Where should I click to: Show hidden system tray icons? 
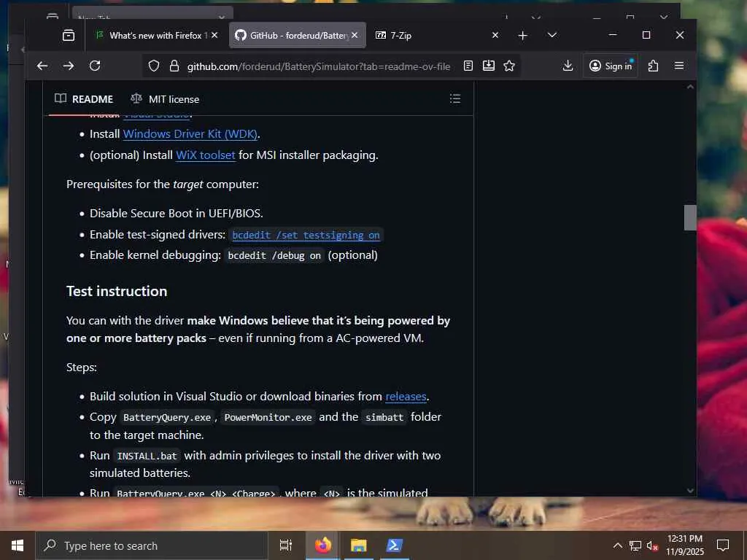click(x=617, y=545)
